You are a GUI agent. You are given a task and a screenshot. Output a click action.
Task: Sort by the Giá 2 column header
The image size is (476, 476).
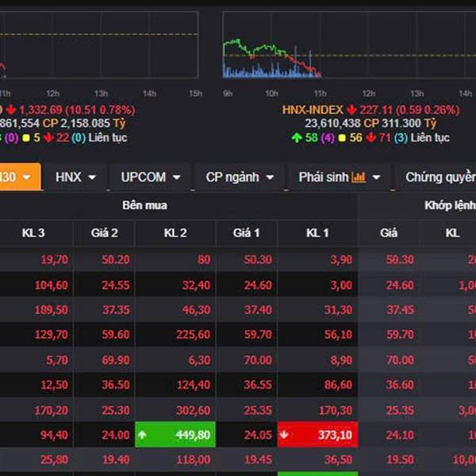coord(105,233)
